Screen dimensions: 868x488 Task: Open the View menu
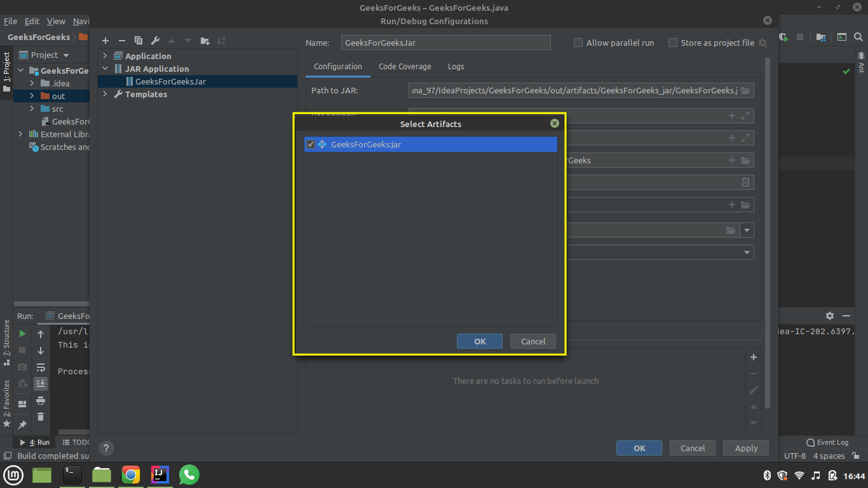click(x=56, y=21)
